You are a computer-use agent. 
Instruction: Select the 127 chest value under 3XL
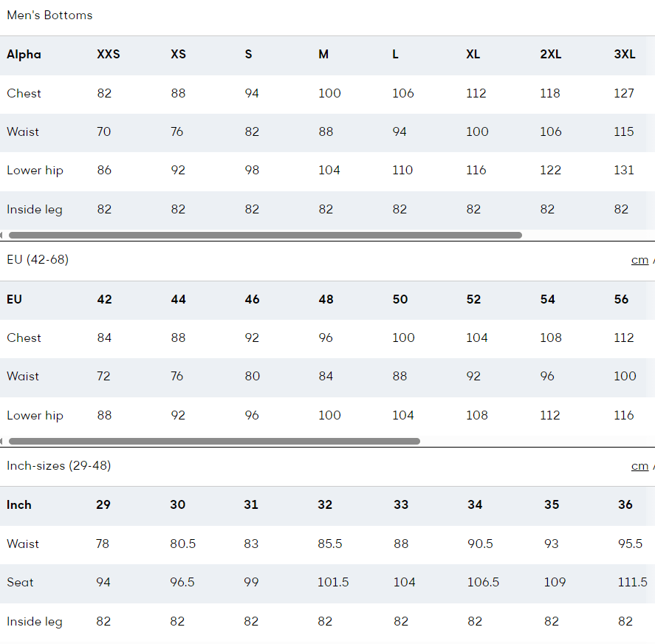624,93
